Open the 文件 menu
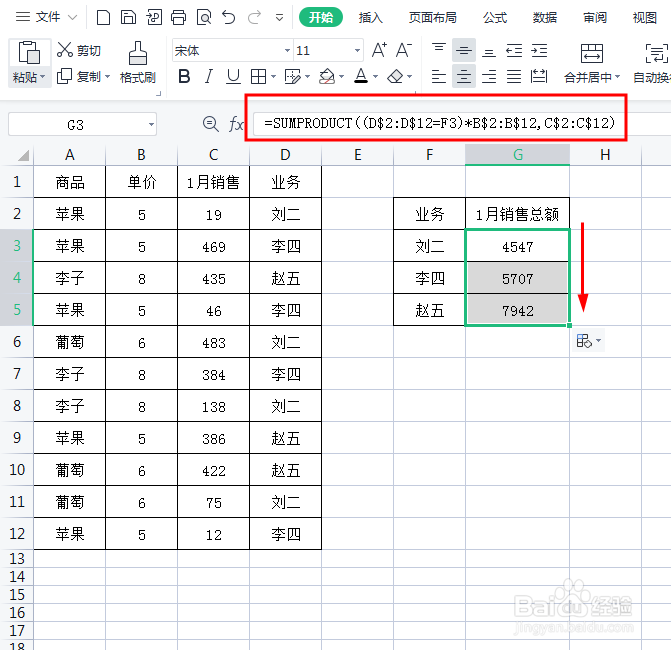Viewport: 671px width, 650px height. 47,17
